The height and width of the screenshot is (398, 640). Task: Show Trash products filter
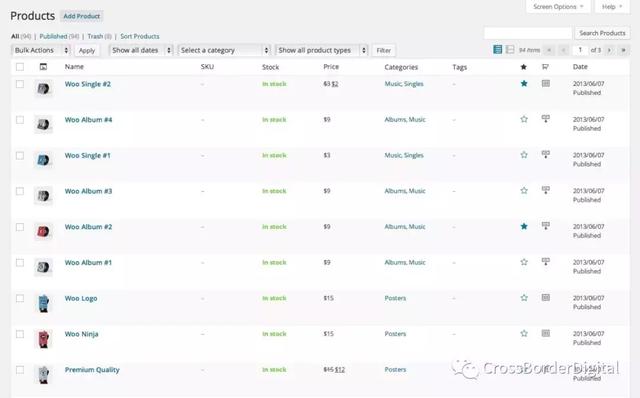[x=95, y=36]
